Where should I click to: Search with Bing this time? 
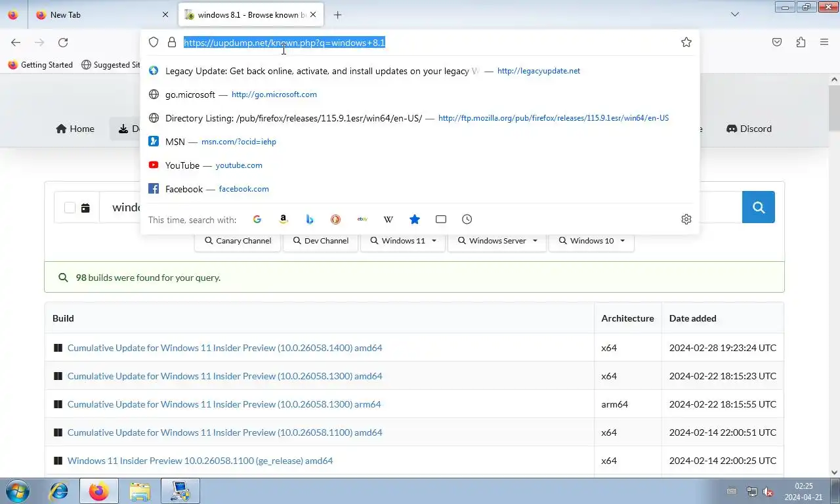coord(310,219)
